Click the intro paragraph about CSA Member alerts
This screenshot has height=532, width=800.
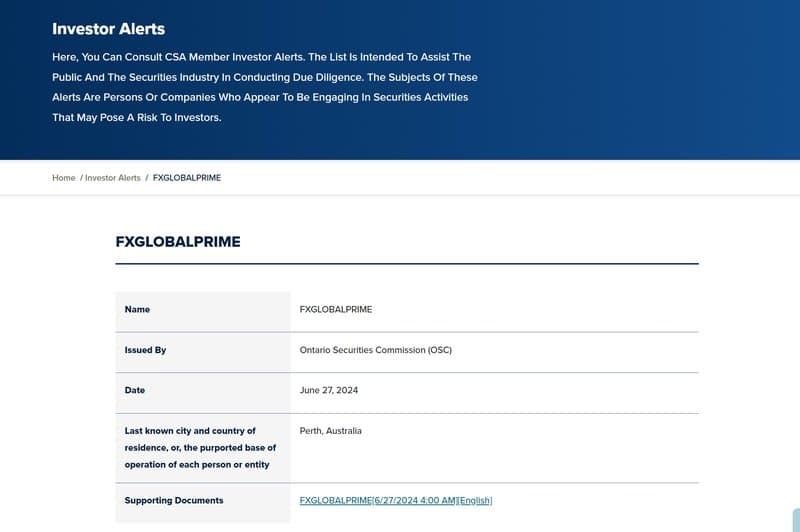point(265,87)
